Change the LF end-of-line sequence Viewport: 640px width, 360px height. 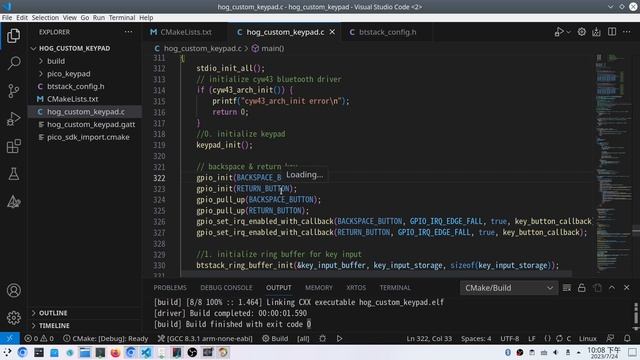531,338
